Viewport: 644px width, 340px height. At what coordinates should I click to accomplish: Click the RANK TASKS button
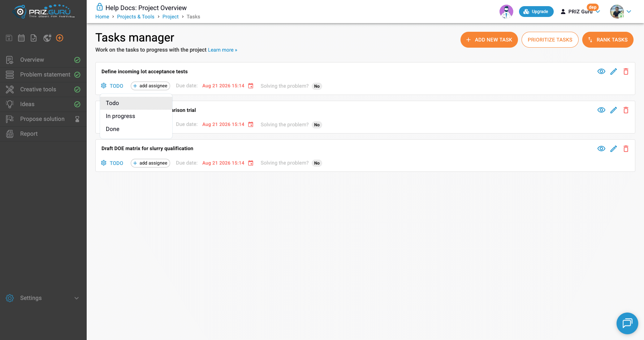[x=608, y=40]
